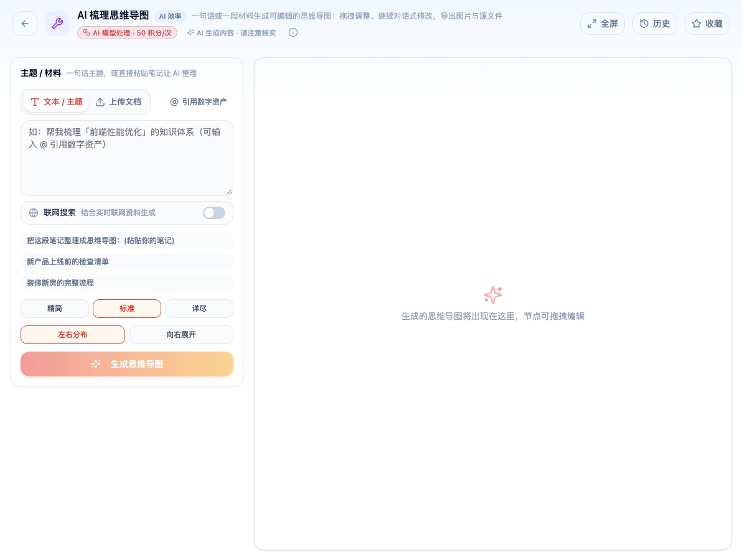
Task: Switch to the 上传文档 tab
Action: click(119, 101)
